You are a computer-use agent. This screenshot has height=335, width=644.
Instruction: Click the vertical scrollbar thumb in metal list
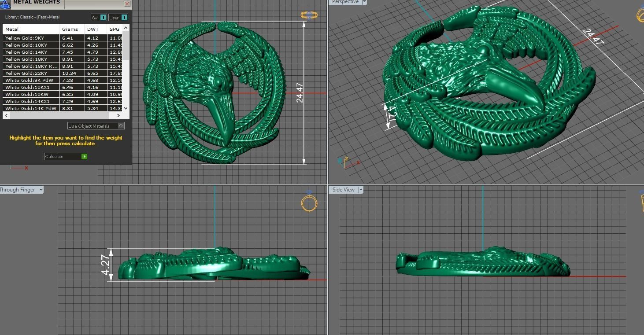point(126,45)
